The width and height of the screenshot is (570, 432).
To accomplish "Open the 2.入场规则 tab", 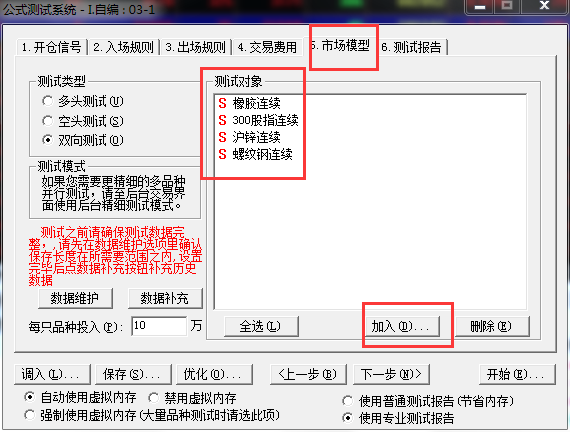I will (123, 47).
